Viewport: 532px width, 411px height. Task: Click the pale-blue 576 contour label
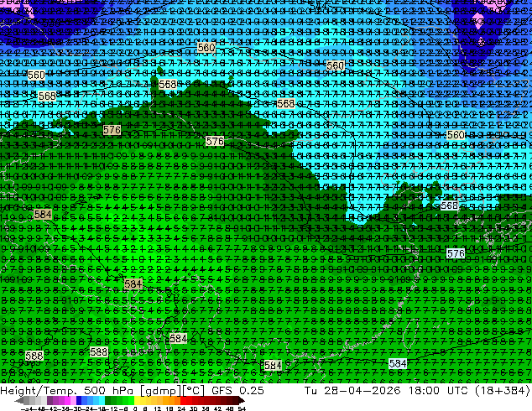point(456,253)
